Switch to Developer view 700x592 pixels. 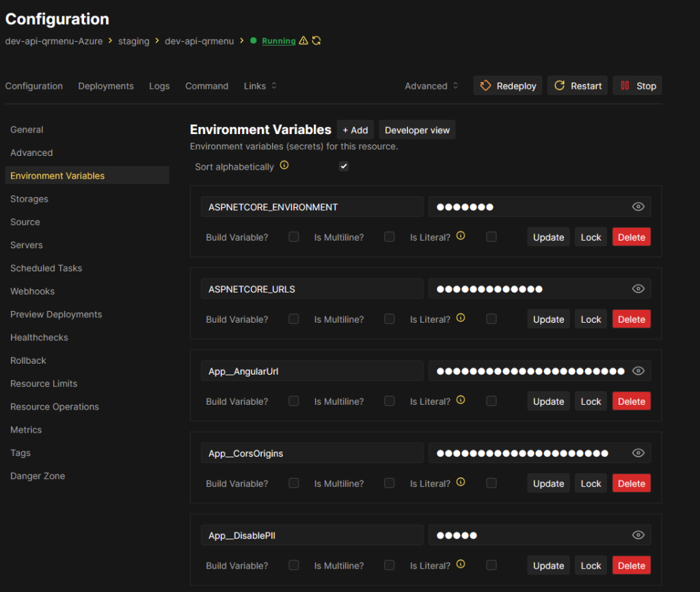pyautogui.click(x=417, y=130)
